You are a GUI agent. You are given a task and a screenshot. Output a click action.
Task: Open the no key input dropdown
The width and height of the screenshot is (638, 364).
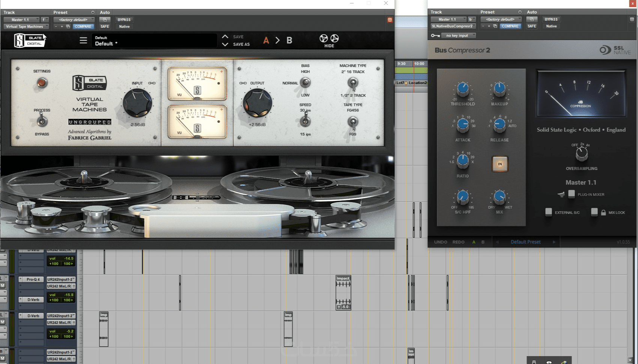click(x=459, y=36)
